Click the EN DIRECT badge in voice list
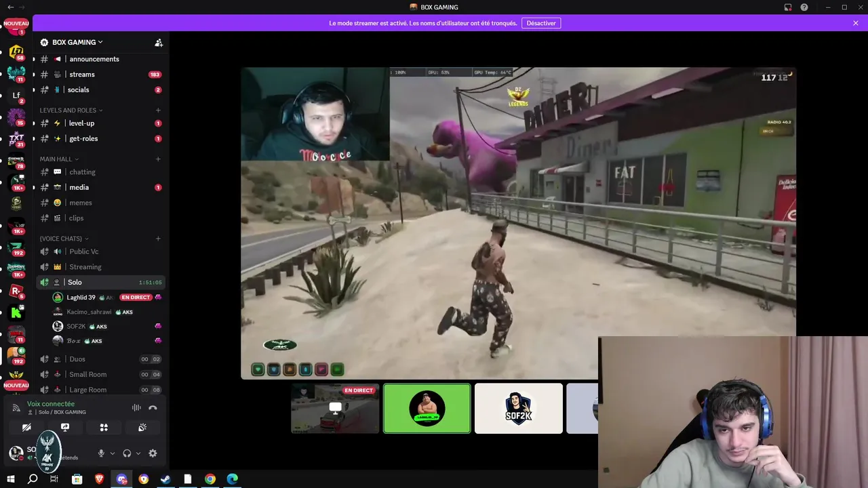 (x=136, y=298)
